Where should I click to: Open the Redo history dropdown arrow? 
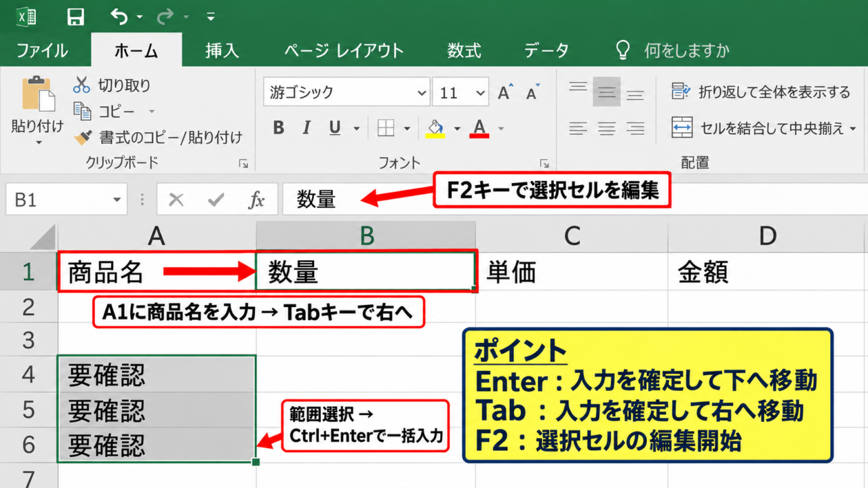click(186, 17)
